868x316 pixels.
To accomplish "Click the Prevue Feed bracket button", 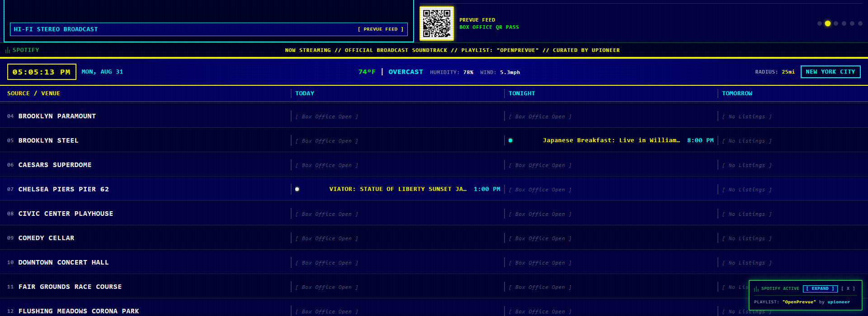I will point(381,29).
